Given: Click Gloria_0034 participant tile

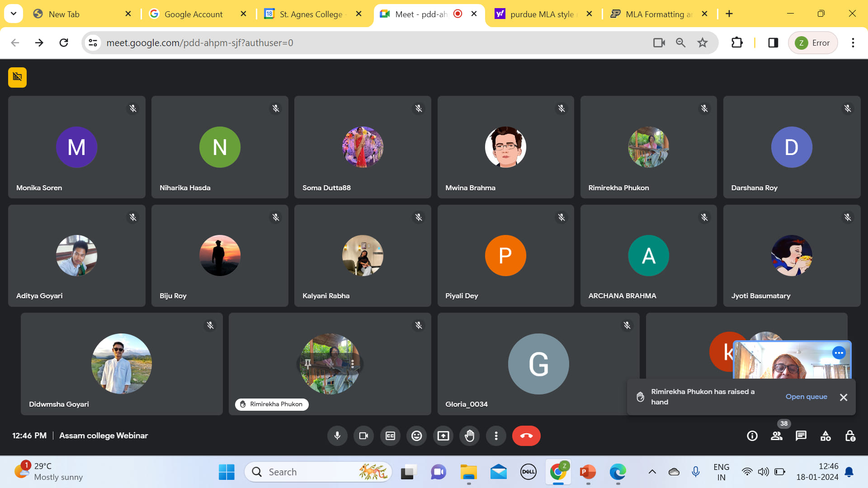Looking at the screenshot, I should [538, 364].
